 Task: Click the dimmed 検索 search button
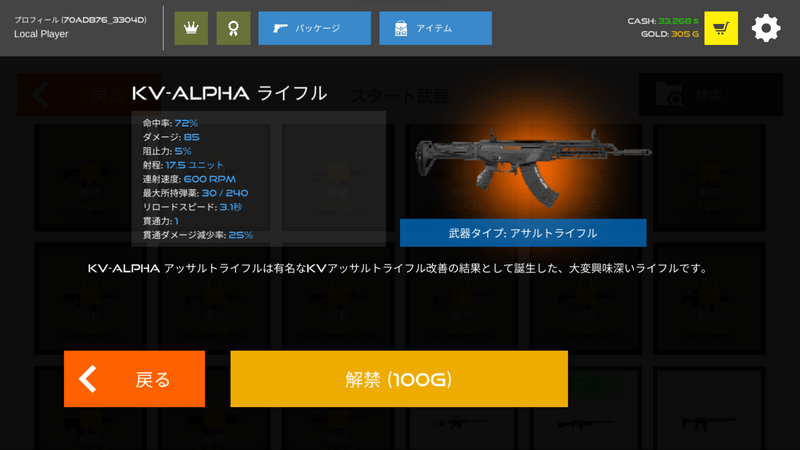(711, 94)
